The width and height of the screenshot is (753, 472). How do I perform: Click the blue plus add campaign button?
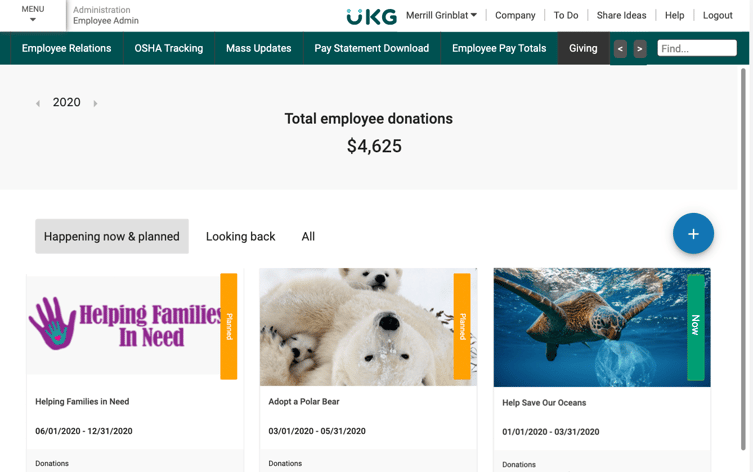693,234
